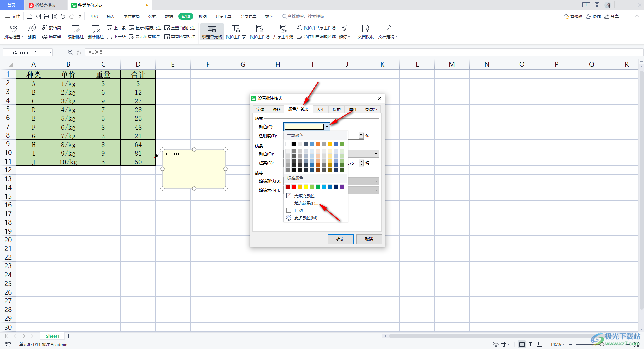The width and height of the screenshot is (644, 349).
Task: Add a new sheet with plus button
Action: (x=69, y=336)
